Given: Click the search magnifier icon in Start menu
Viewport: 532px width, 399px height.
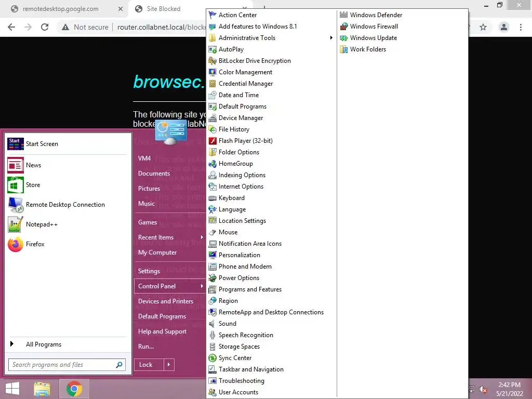Looking at the screenshot, I should [119, 365].
